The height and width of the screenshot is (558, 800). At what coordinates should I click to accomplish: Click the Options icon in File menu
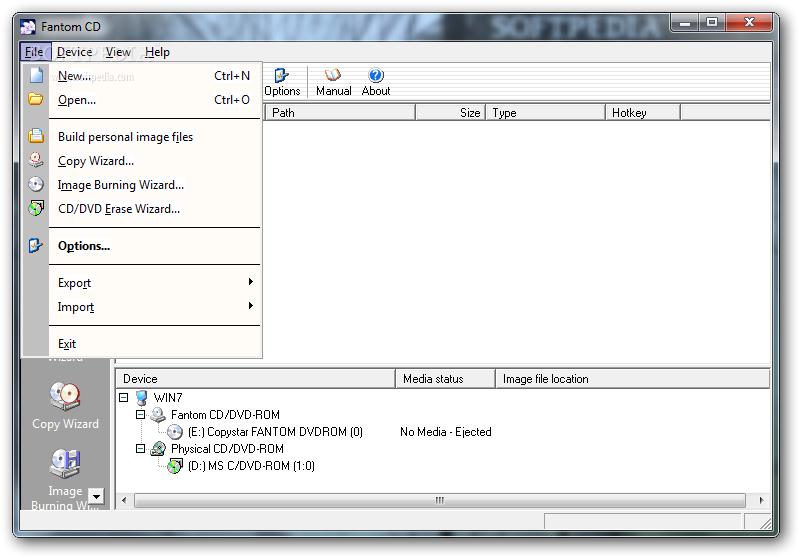tap(36, 245)
